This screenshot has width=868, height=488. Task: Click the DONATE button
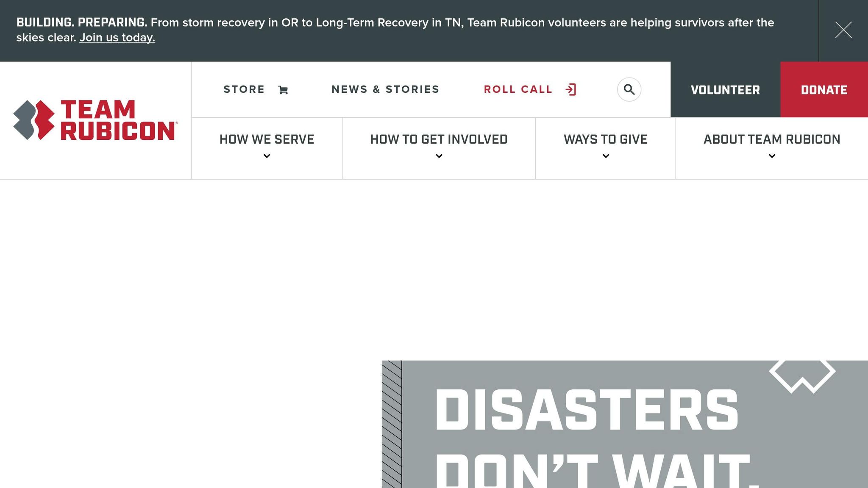(824, 90)
